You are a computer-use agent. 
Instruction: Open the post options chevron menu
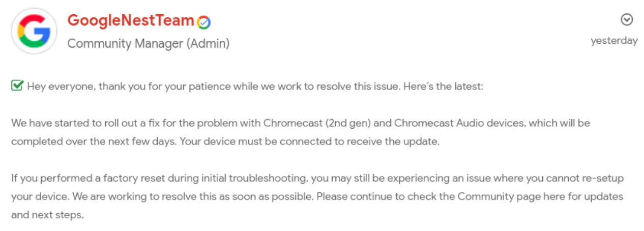[x=627, y=19]
